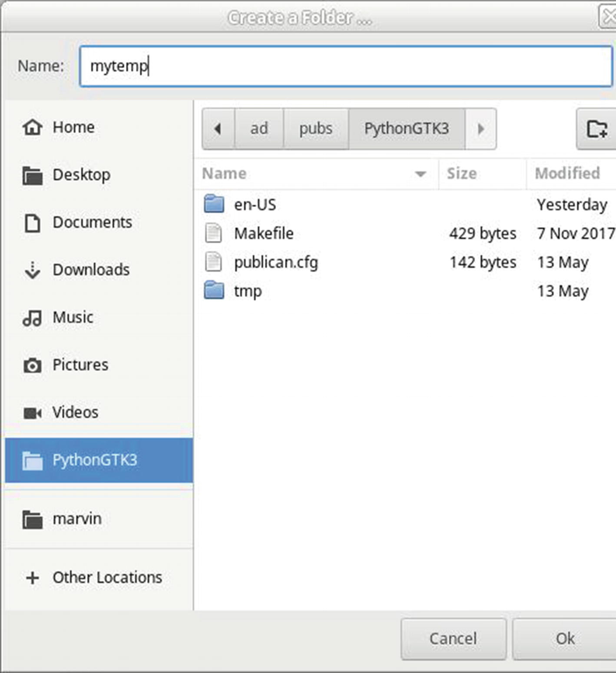Confirm with the Ok button
Viewport: 616px width, 673px height.
click(565, 639)
